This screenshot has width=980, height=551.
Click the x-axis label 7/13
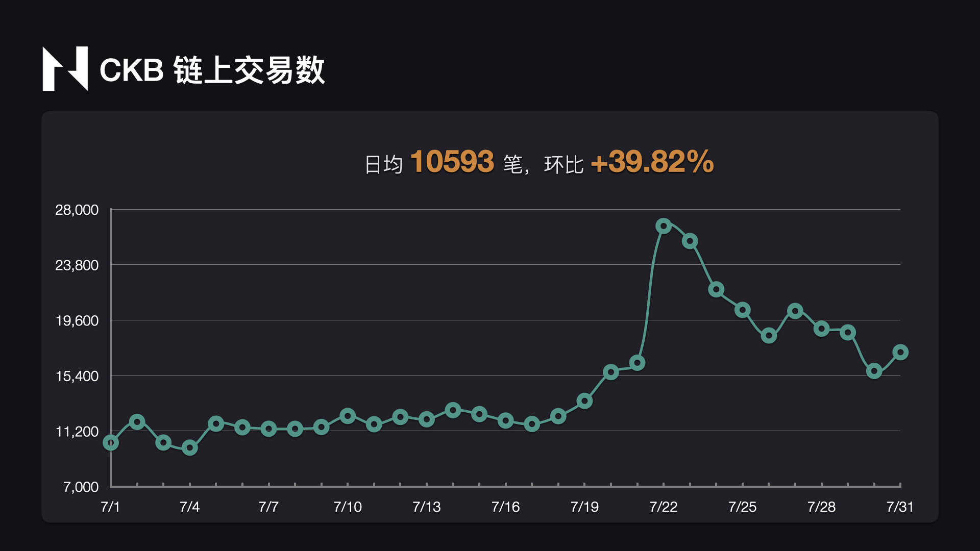427,507
